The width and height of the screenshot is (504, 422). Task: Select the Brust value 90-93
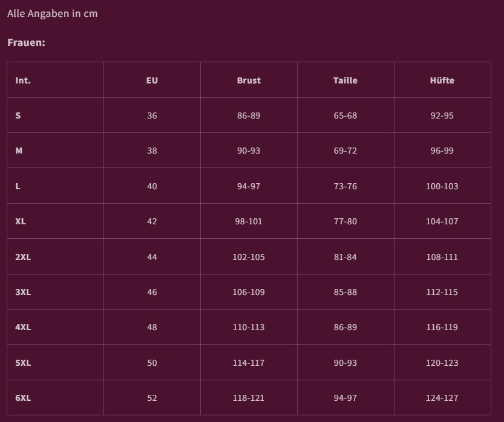click(x=249, y=151)
